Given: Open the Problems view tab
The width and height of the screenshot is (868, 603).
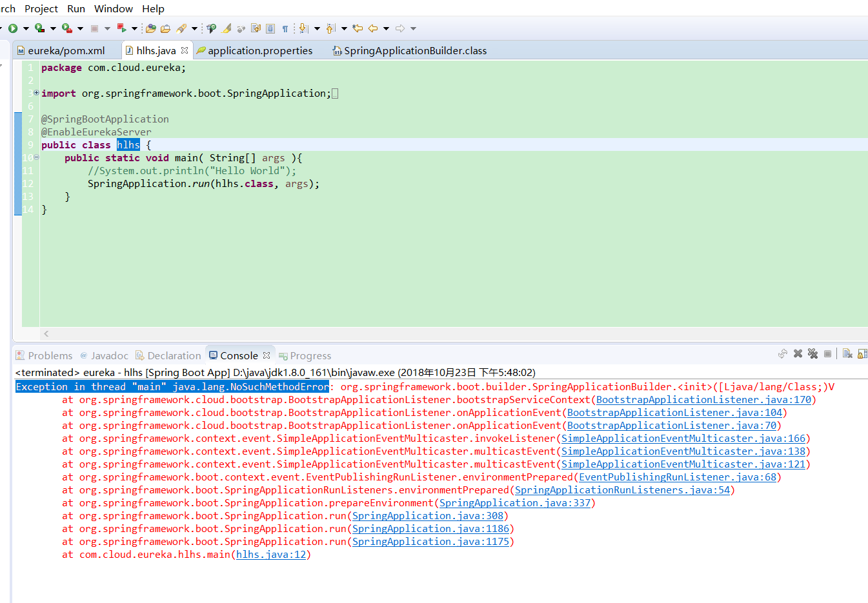Looking at the screenshot, I should (x=44, y=355).
